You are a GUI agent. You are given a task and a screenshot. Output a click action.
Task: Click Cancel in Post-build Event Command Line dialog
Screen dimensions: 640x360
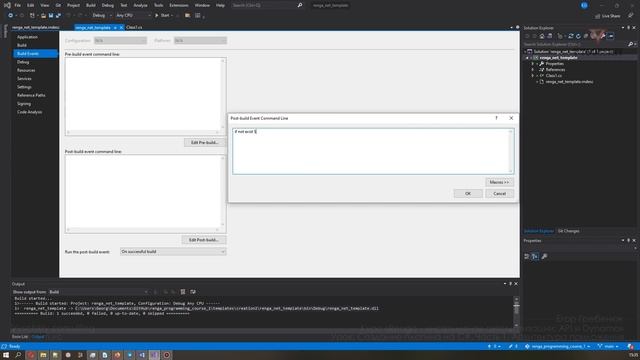(500, 193)
